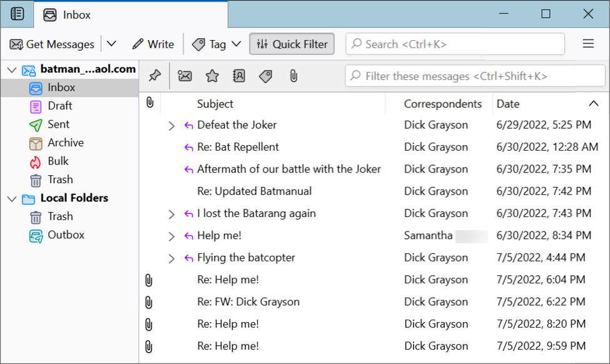Toggle the Unread messages quick filter
This screenshot has height=364, width=610.
185,76
